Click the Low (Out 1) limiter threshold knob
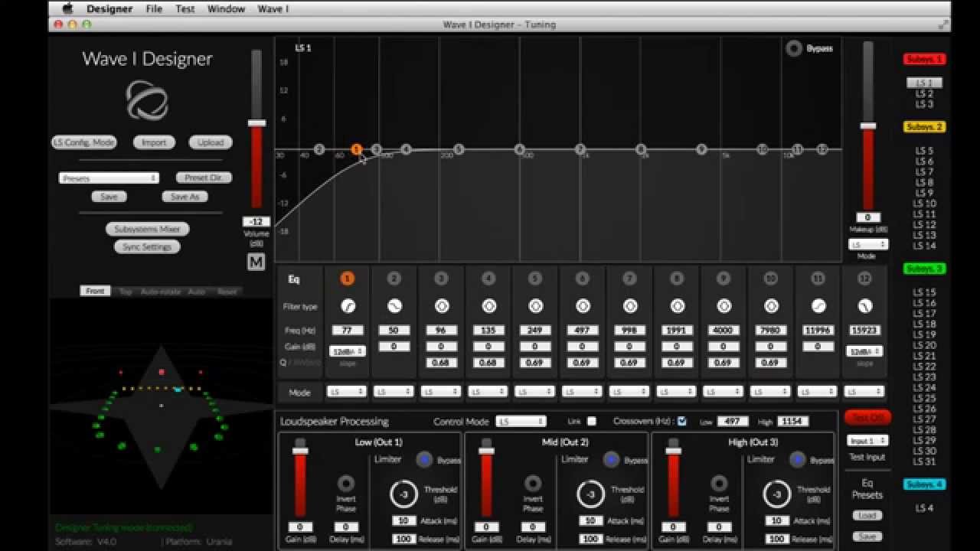Image resolution: width=980 pixels, height=551 pixels. 403,494
